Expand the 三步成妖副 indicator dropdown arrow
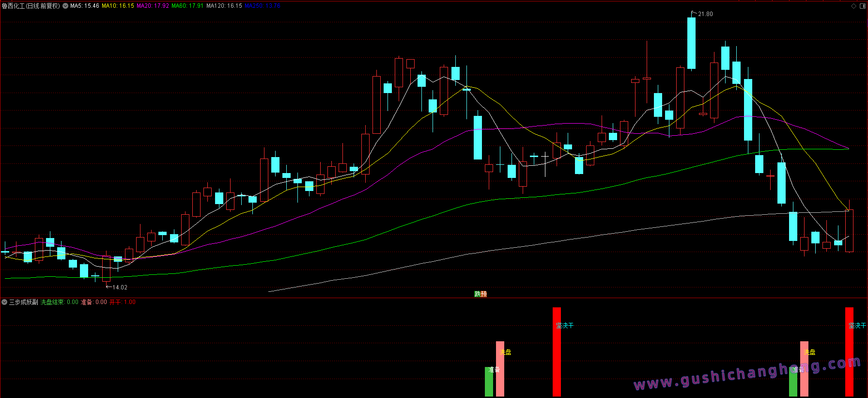The width and height of the screenshot is (868, 398). click(4, 302)
